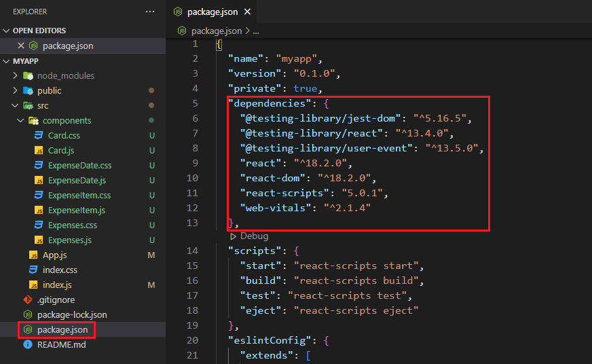Click the CSS icon beside Expenses.css
The image size is (592, 364).
coord(39,225)
